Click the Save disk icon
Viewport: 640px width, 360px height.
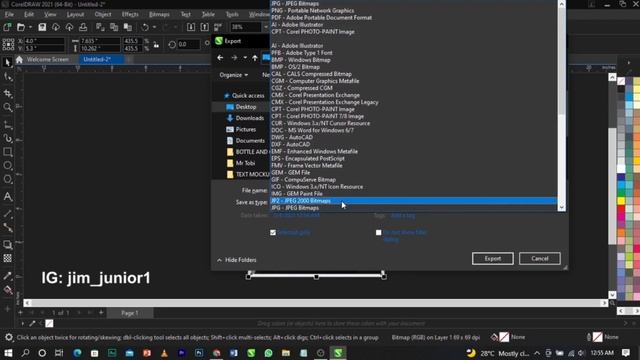point(42,27)
